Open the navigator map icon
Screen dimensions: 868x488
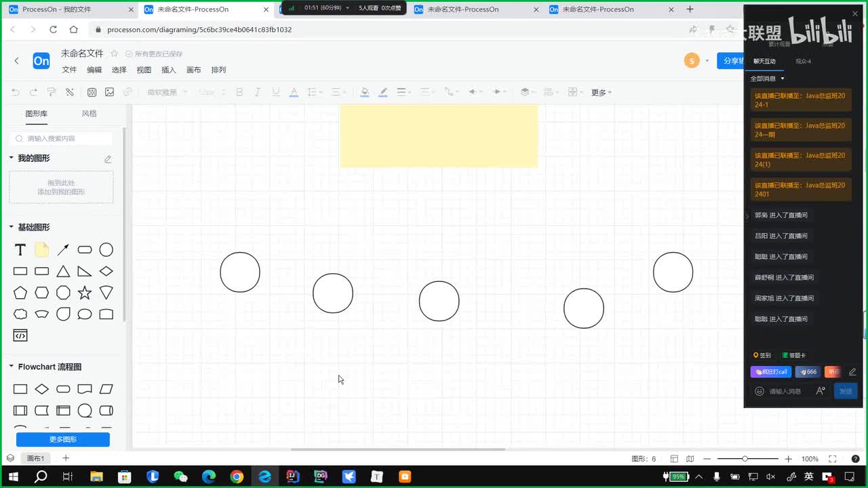point(690,459)
